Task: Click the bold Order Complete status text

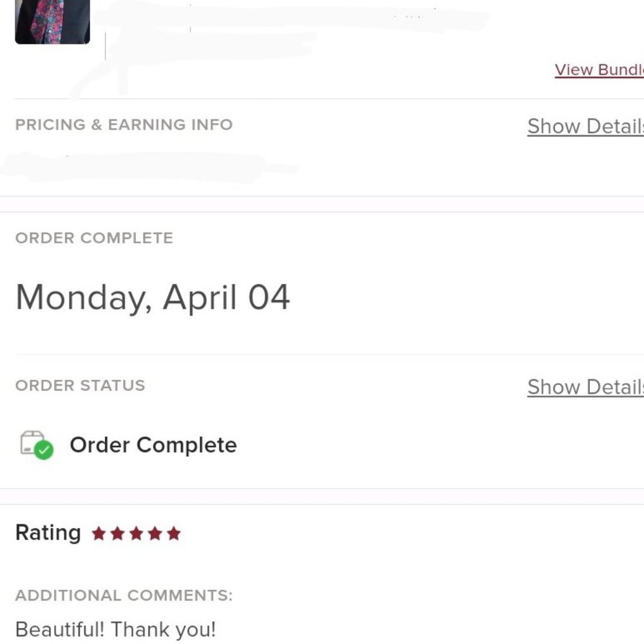Action: [153, 445]
